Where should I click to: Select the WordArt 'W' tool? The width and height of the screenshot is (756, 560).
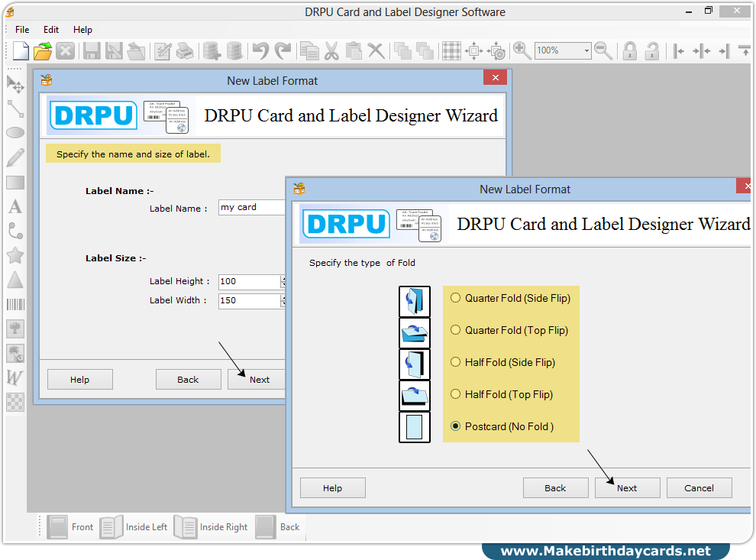(x=15, y=377)
